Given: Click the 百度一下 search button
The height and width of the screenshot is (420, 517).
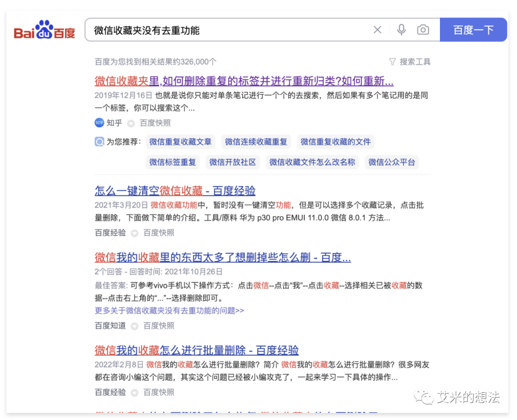Looking at the screenshot, I should coord(473,30).
